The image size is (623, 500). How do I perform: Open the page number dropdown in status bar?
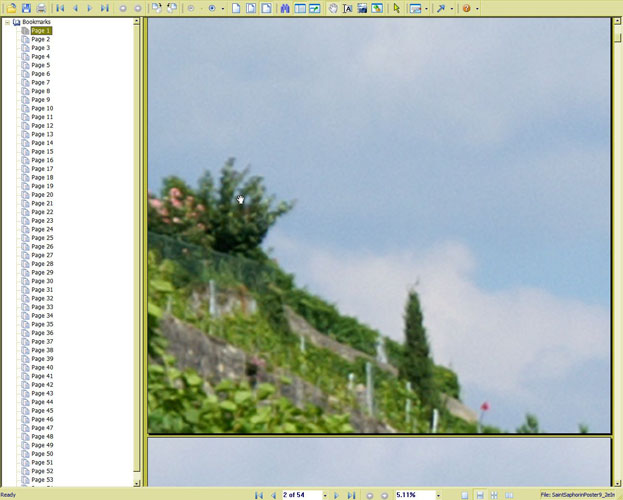[325, 495]
